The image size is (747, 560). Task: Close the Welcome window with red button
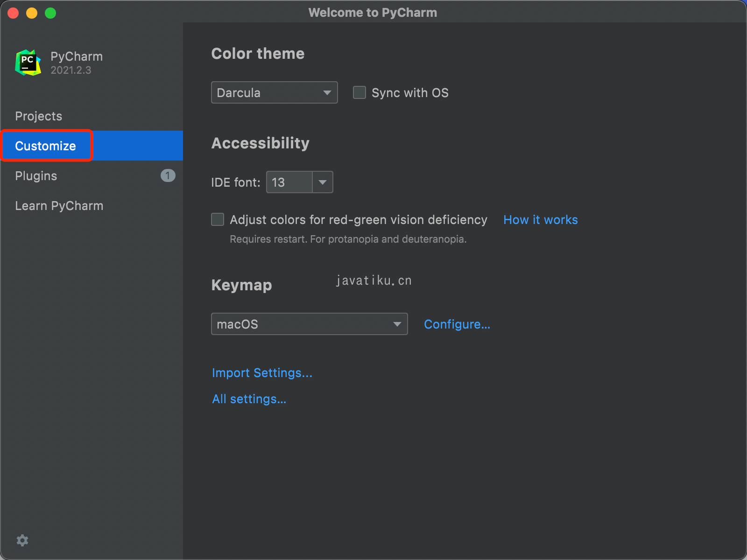click(13, 13)
